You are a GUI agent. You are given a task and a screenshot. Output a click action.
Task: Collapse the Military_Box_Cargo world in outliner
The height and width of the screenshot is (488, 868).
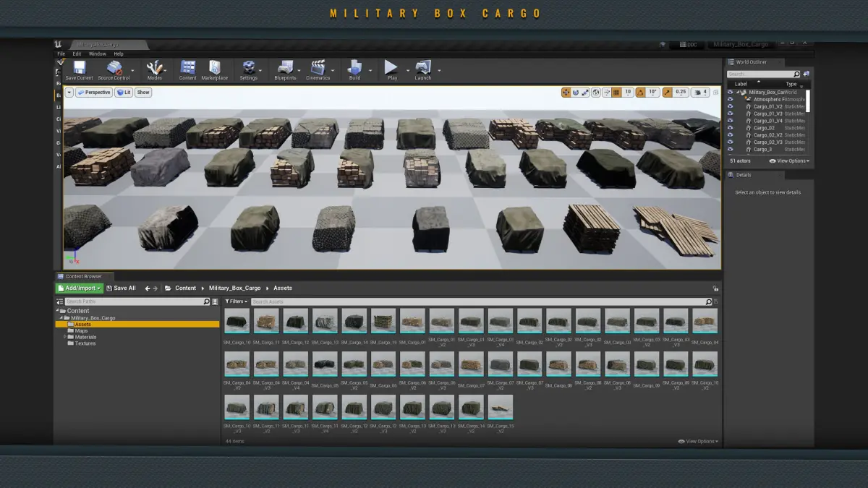pos(739,93)
